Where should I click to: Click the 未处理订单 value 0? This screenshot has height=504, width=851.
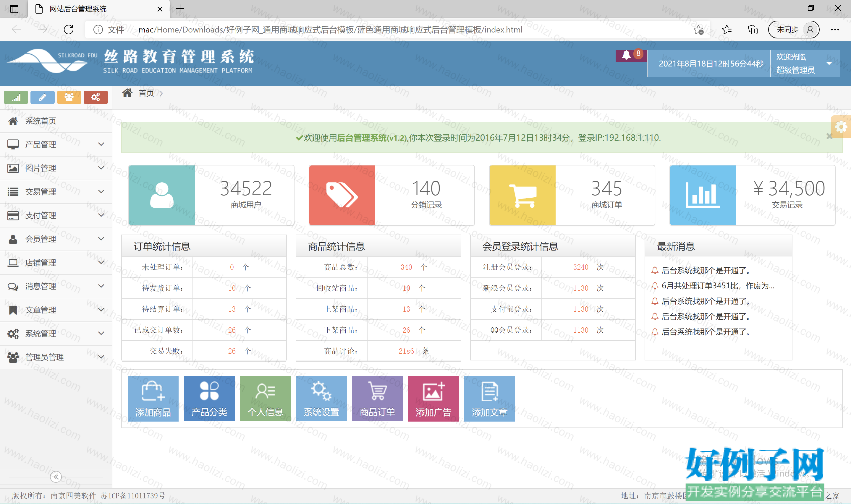(x=232, y=267)
